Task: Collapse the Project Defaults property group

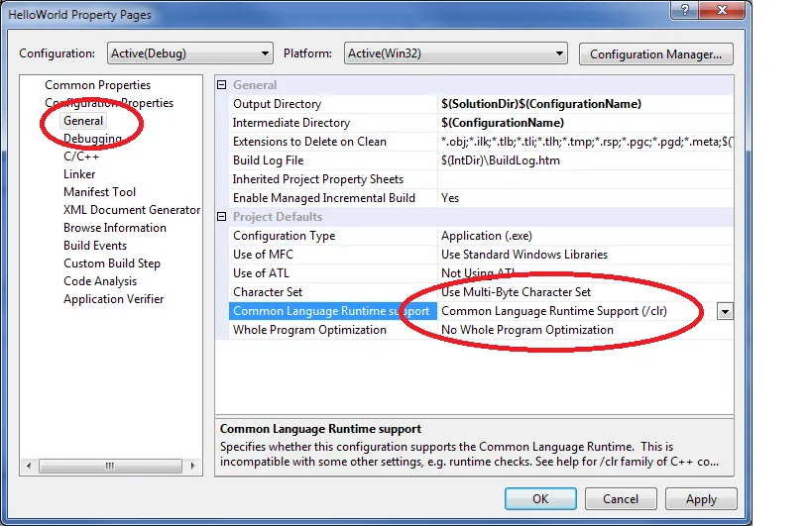Action: (x=222, y=217)
